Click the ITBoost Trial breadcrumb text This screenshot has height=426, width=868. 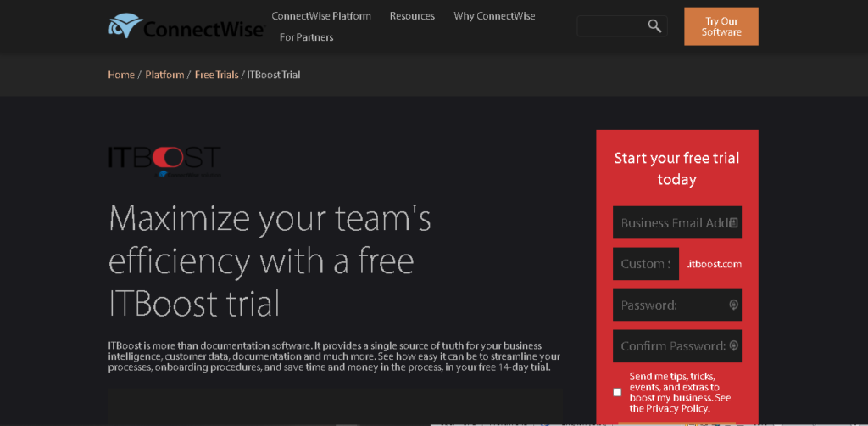[x=274, y=74]
